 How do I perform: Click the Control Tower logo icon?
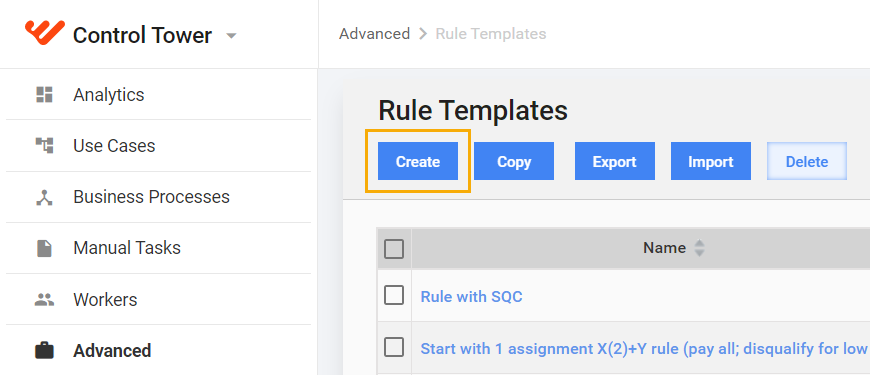click(x=45, y=32)
